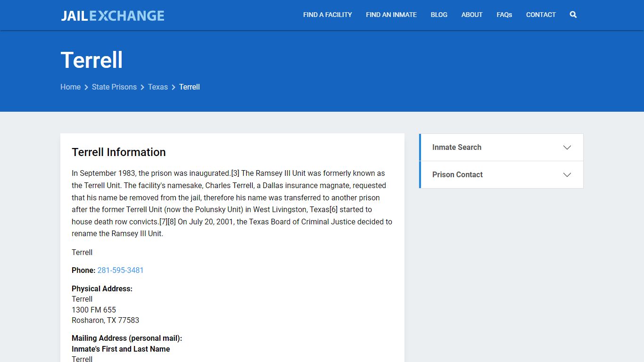This screenshot has width=644, height=362.
Task: Select the Prison Contact panel title
Action: [x=457, y=174]
